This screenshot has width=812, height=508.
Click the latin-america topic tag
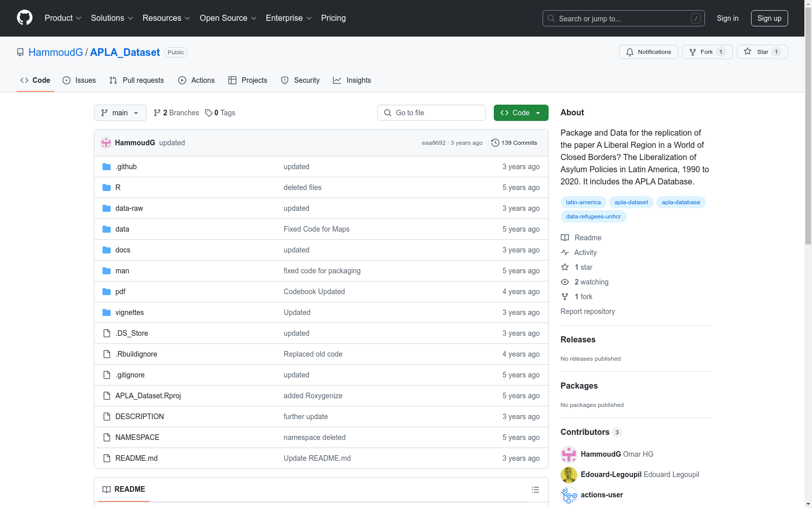[584, 202]
